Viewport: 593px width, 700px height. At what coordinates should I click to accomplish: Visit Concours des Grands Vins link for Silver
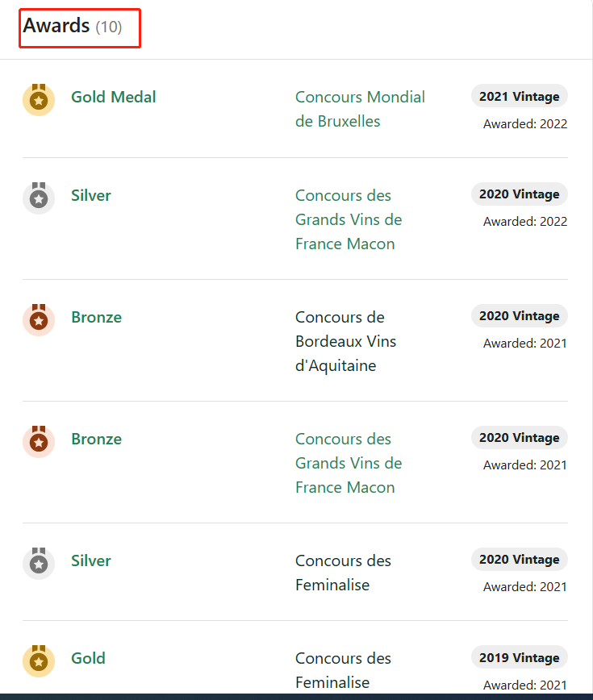tap(349, 219)
